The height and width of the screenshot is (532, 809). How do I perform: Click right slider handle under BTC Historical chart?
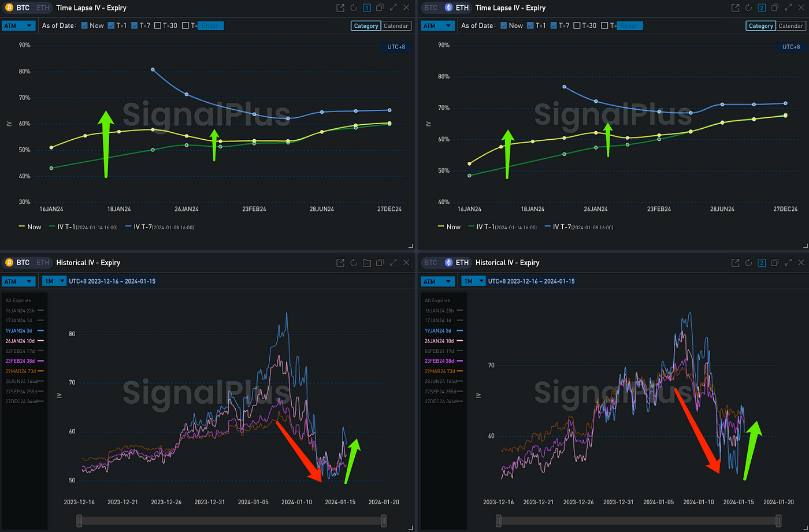click(383, 521)
